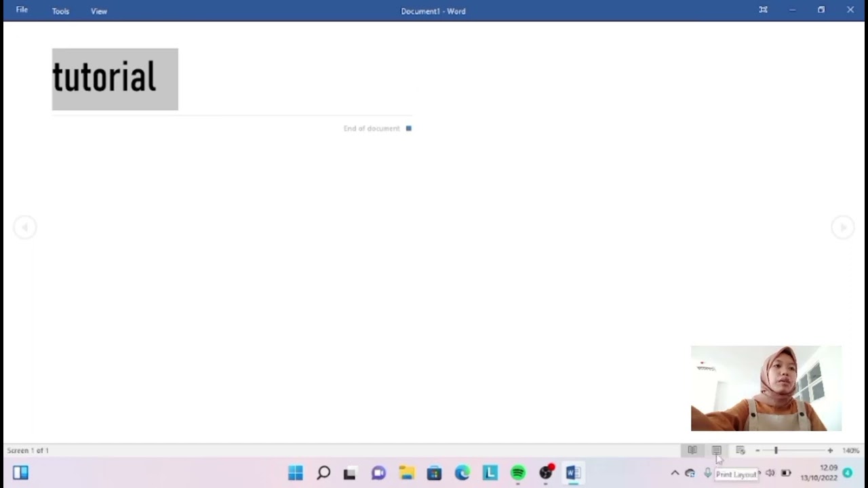Click the zoom out minus button

[x=757, y=450]
